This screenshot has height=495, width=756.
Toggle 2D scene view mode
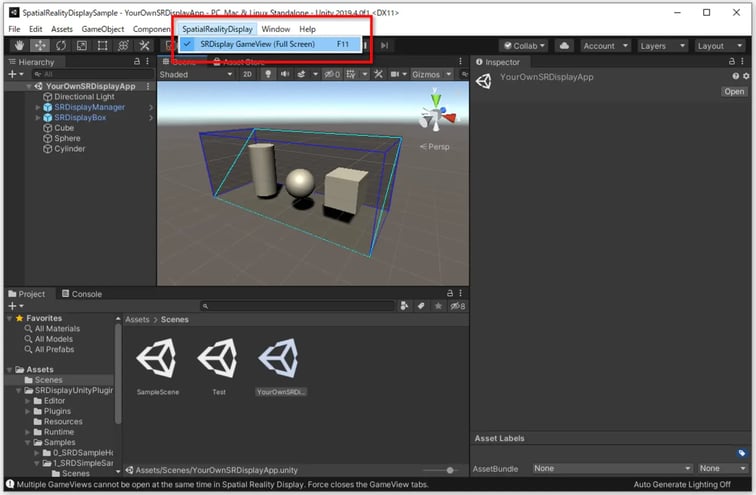(247, 74)
